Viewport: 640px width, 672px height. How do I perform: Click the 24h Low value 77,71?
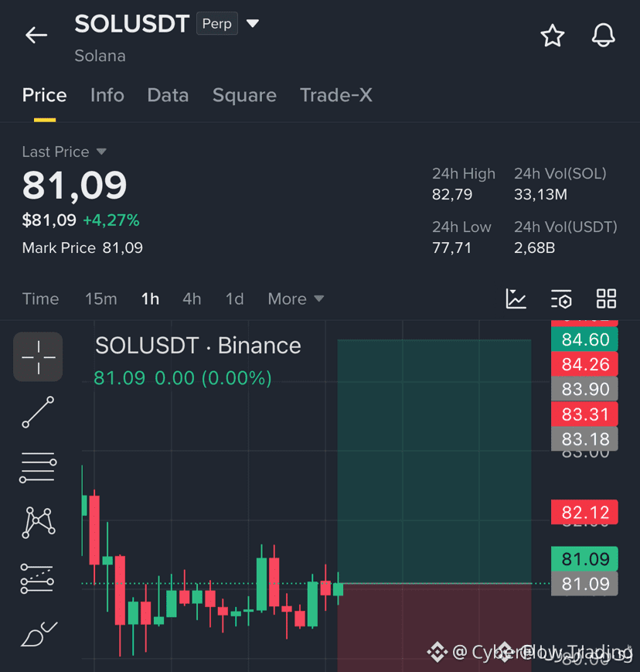[x=451, y=247]
